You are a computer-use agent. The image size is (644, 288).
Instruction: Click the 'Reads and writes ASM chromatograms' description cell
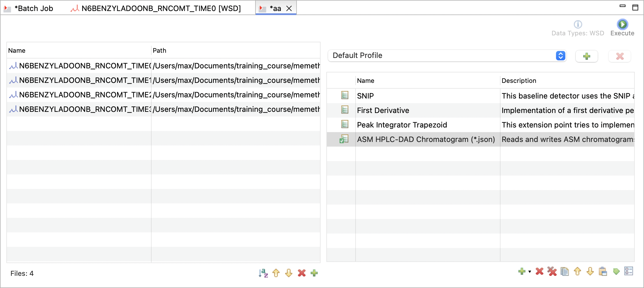[x=567, y=139]
